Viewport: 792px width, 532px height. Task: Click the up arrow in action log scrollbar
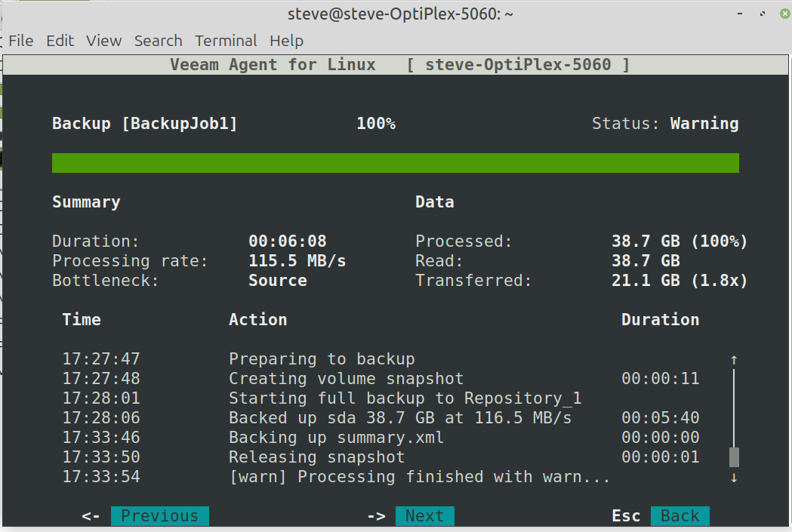[x=734, y=360]
